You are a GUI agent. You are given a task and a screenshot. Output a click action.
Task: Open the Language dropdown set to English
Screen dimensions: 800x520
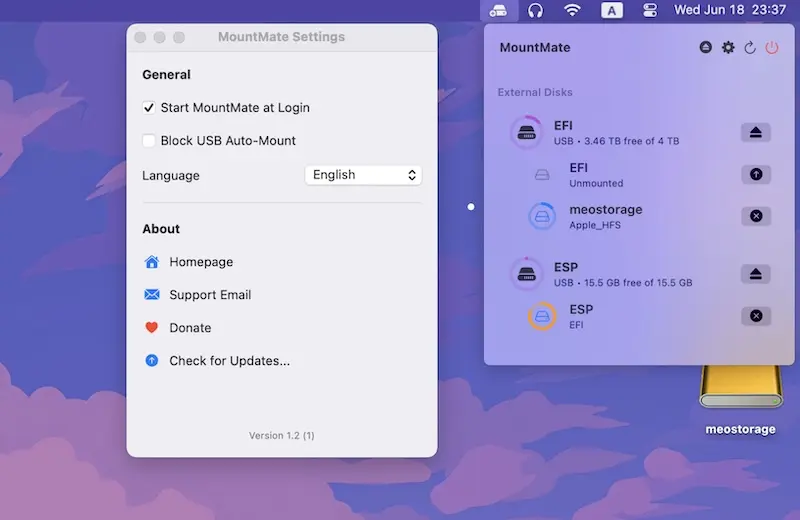pos(363,175)
